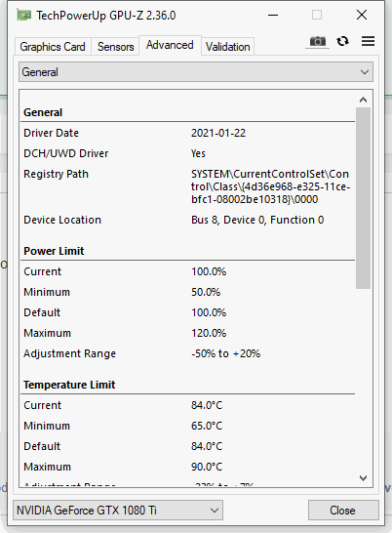Click the vertical scrollbar thumb

[x=363, y=198]
